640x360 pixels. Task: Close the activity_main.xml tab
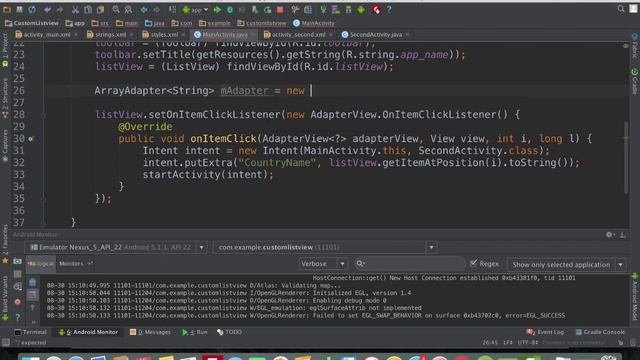[76, 35]
